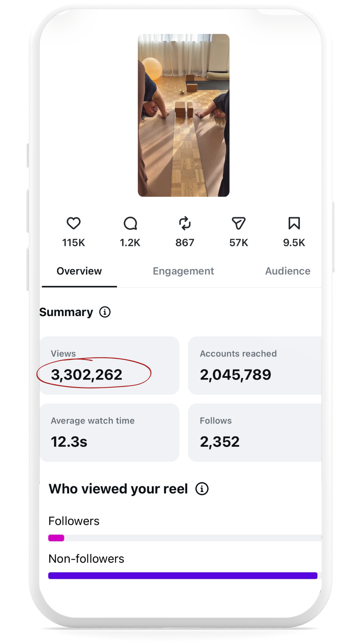
Task: Open the Summary info icon
Action: point(105,312)
